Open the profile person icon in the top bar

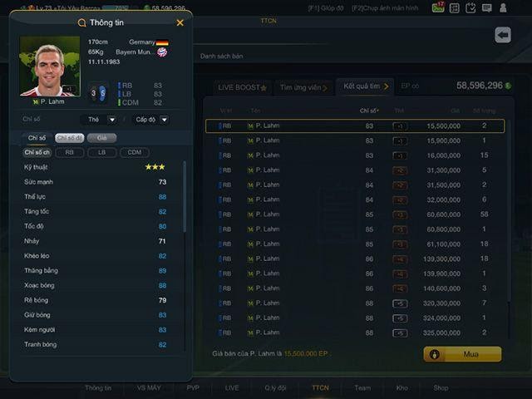coord(503,7)
